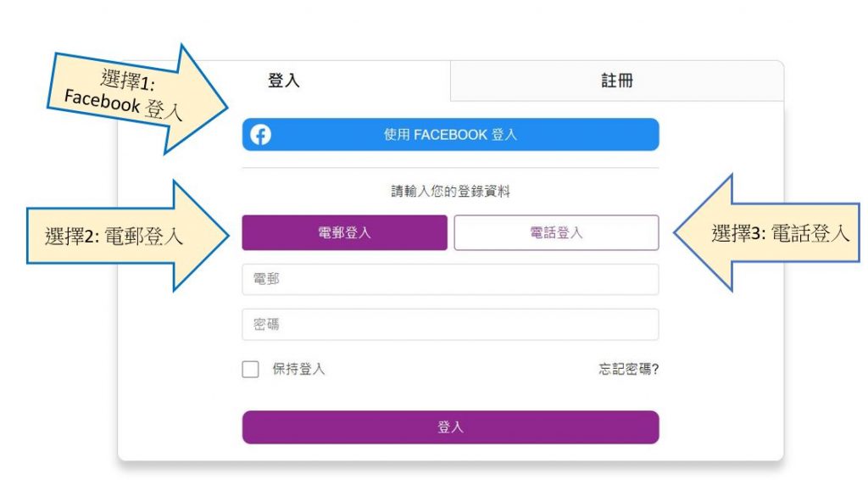Enable the 保持登入 checkbox
This screenshot has width=868, height=480.
(250, 369)
